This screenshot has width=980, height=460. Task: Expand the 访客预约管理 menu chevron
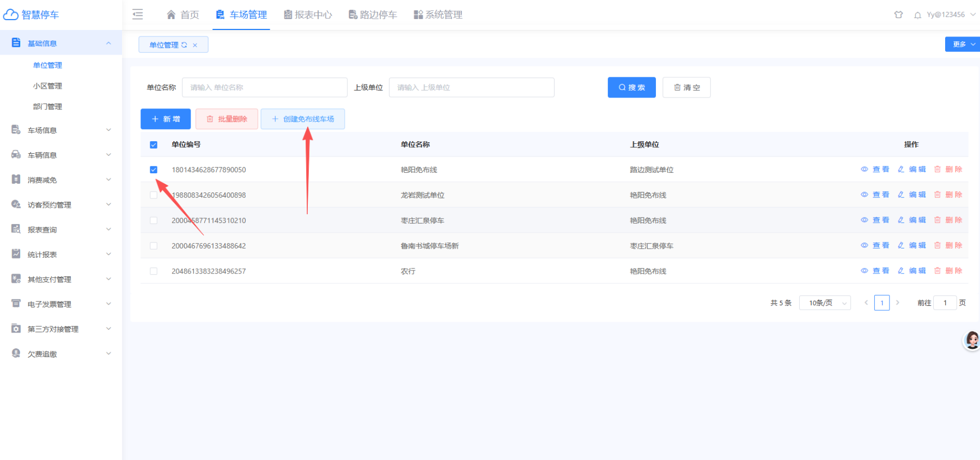108,204
